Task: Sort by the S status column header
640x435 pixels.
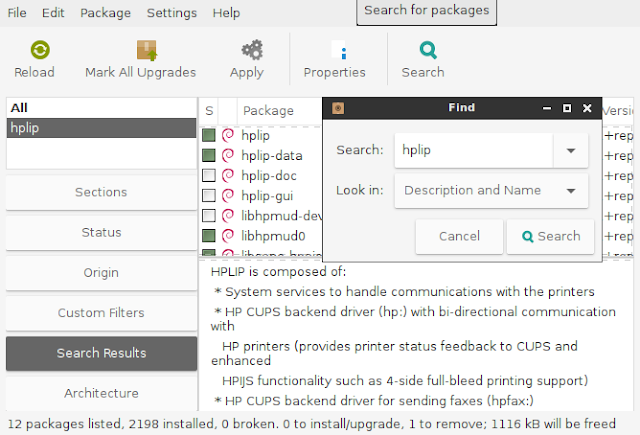Action: (x=209, y=111)
